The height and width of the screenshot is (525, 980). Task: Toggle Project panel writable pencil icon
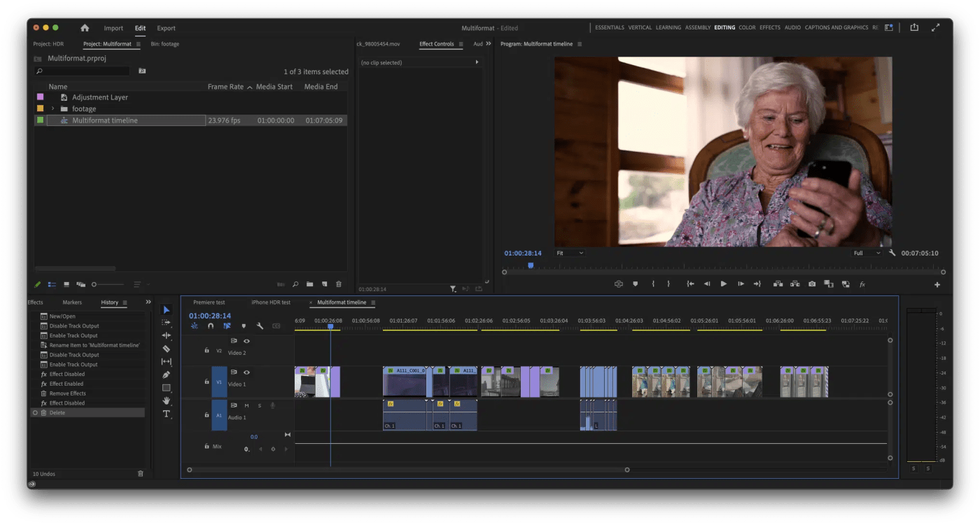38,284
